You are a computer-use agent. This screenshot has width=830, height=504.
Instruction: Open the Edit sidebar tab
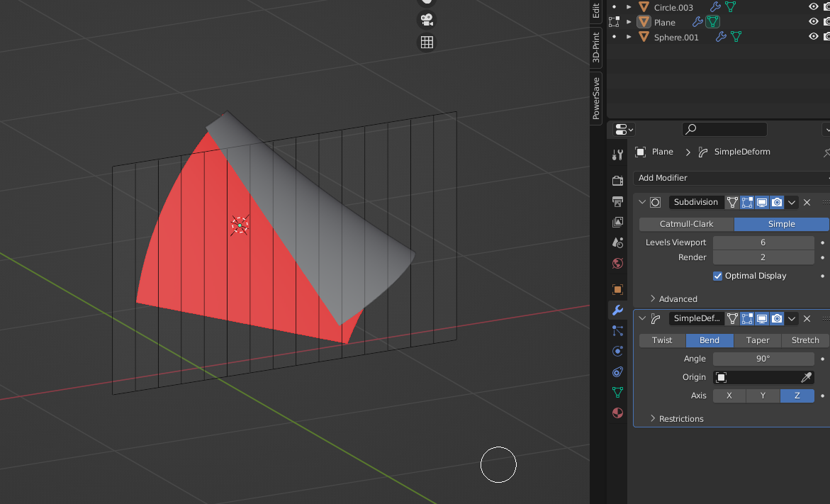[x=596, y=11]
